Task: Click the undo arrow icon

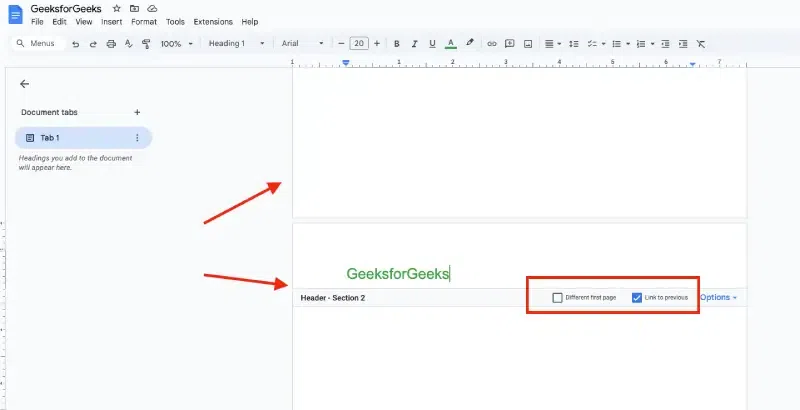Action: point(76,44)
